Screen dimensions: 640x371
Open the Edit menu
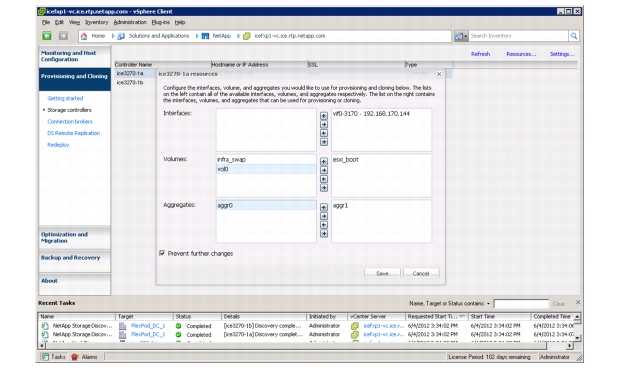tap(59, 22)
